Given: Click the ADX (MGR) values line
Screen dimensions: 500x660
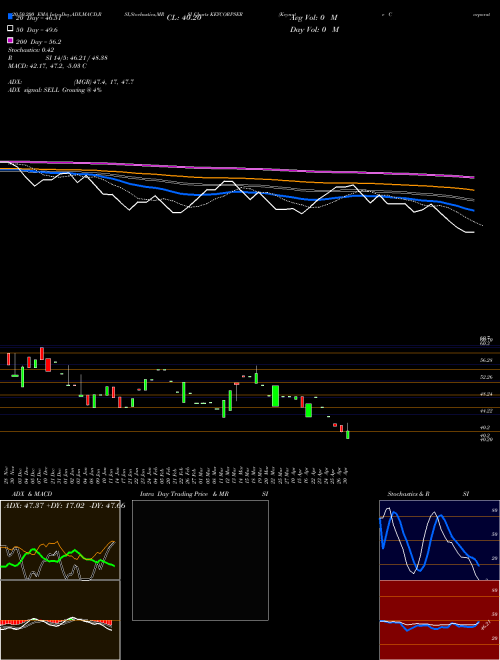Looking at the screenshot, I should (x=71, y=82).
